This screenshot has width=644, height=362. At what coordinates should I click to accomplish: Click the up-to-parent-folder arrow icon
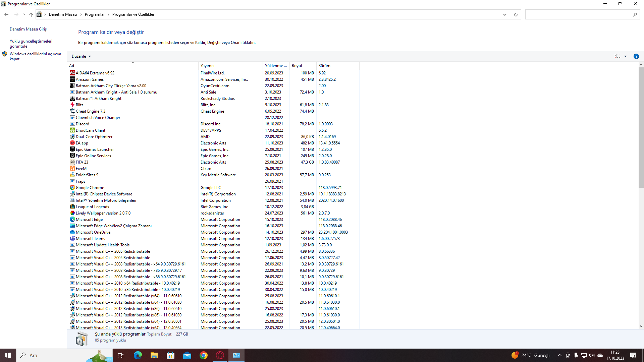(x=31, y=14)
